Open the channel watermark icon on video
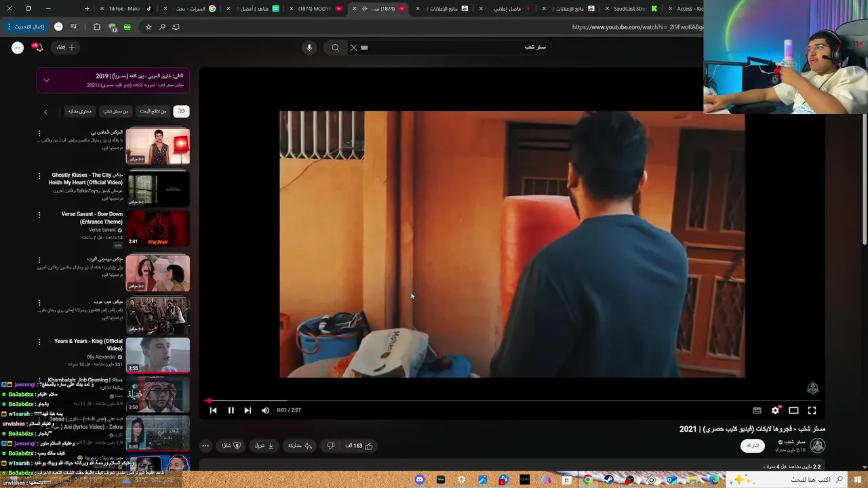This screenshot has height=488, width=868. (x=812, y=388)
